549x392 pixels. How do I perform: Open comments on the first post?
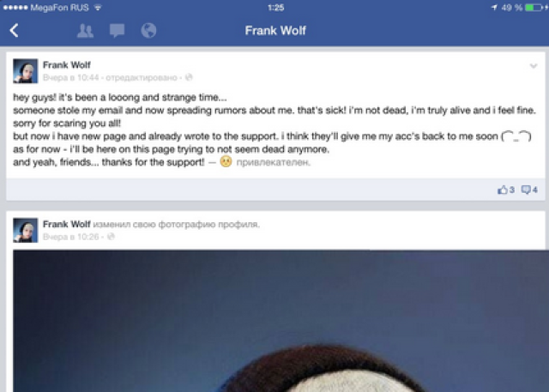(529, 190)
